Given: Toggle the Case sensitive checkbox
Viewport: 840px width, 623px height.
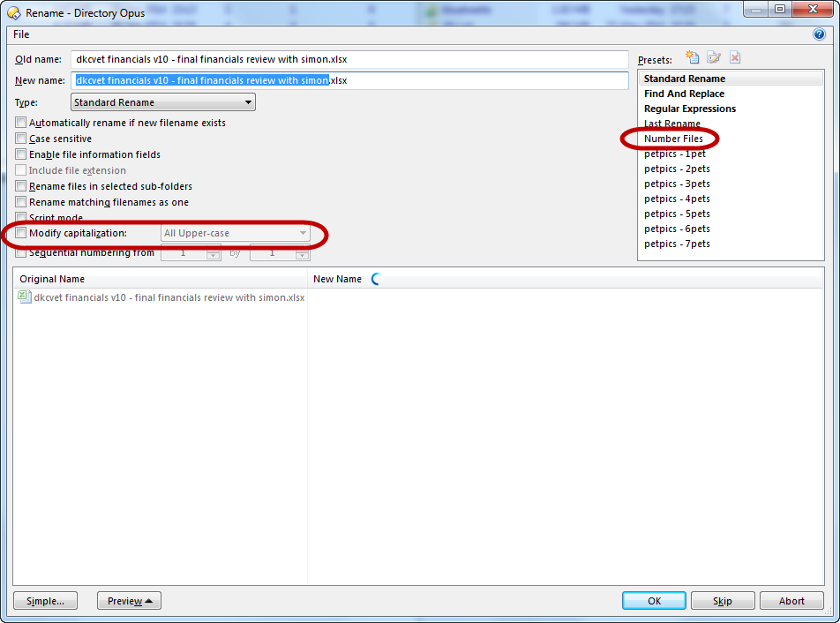Looking at the screenshot, I should pyautogui.click(x=21, y=139).
